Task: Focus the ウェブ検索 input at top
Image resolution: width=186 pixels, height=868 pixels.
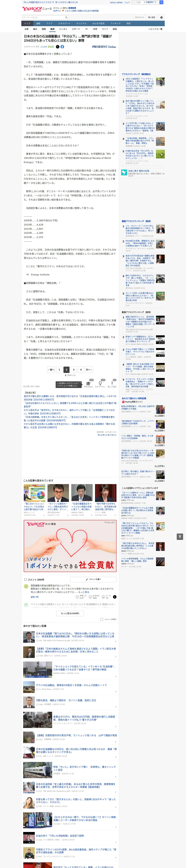Action: click(x=137, y=2)
